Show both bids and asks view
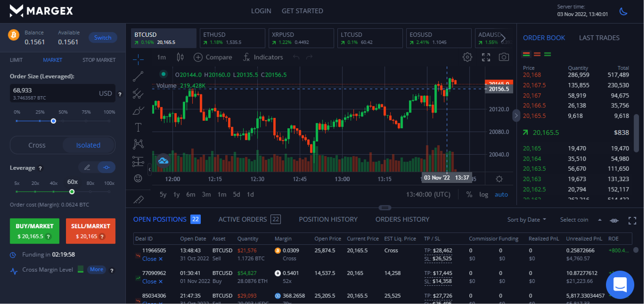Screen dimensions: 644x304 click(x=526, y=54)
